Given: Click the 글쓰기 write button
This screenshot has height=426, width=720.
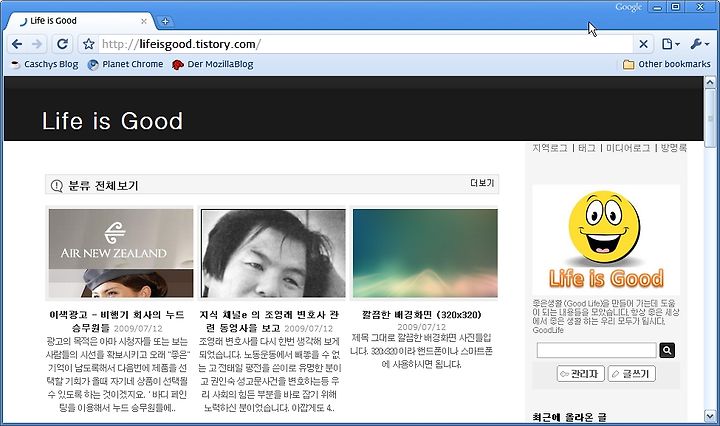Looking at the screenshot, I should (632, 374).
